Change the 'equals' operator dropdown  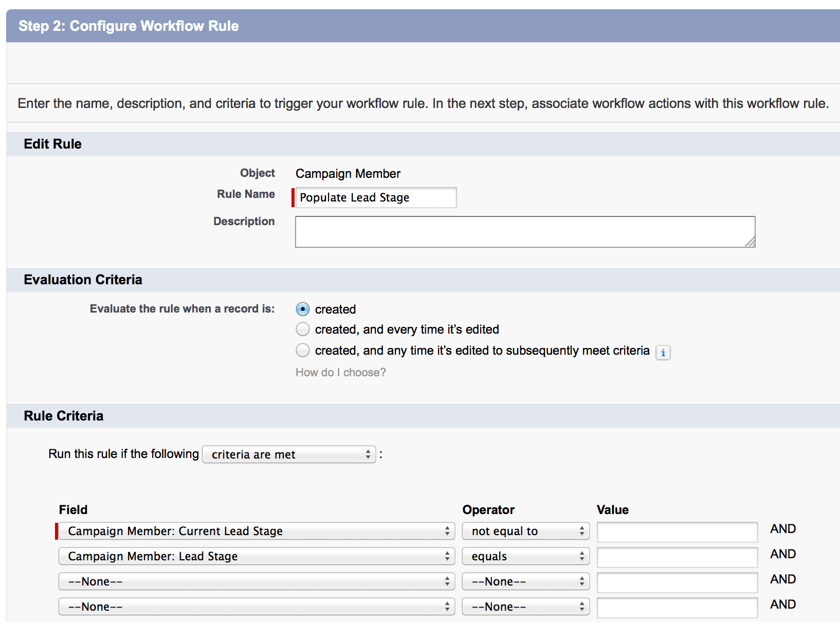click(x=525, y=556)
